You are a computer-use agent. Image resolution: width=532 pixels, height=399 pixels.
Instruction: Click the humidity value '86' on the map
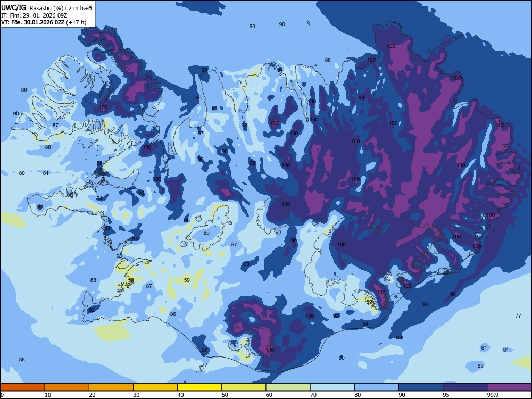pos(173,314)
